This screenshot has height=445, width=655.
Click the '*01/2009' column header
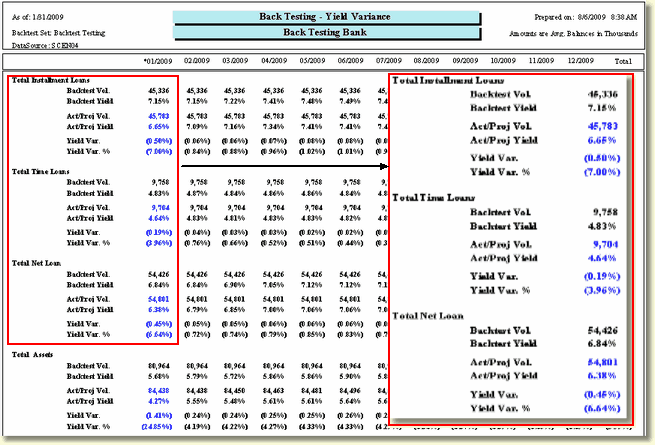[158, 61]
